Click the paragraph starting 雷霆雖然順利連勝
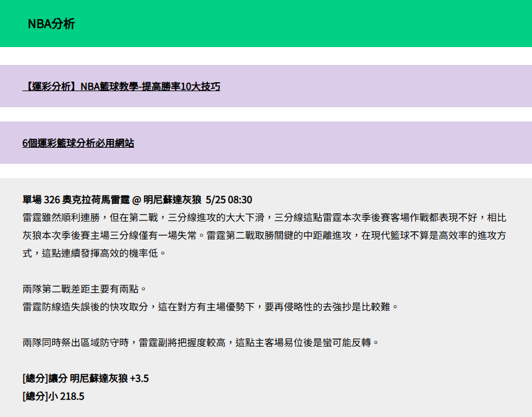This screenshot has height=417, width=532. [x=265, y=235]
